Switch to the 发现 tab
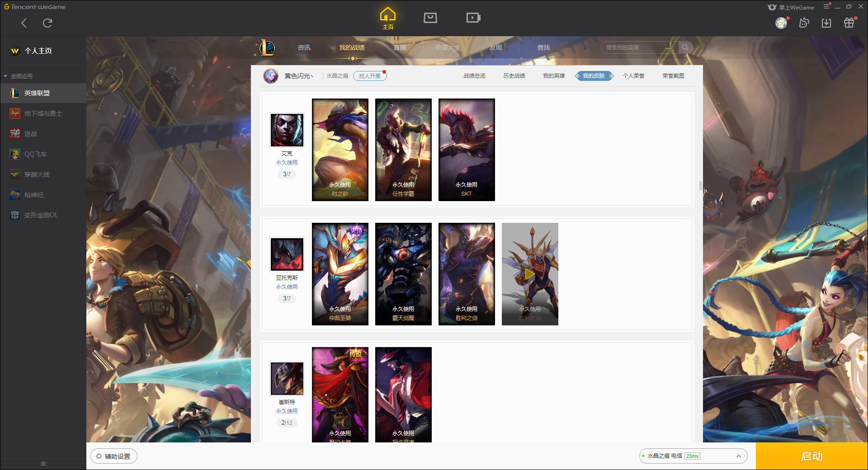This screenshot has width=868, height=470. click(x=495, y=47)
